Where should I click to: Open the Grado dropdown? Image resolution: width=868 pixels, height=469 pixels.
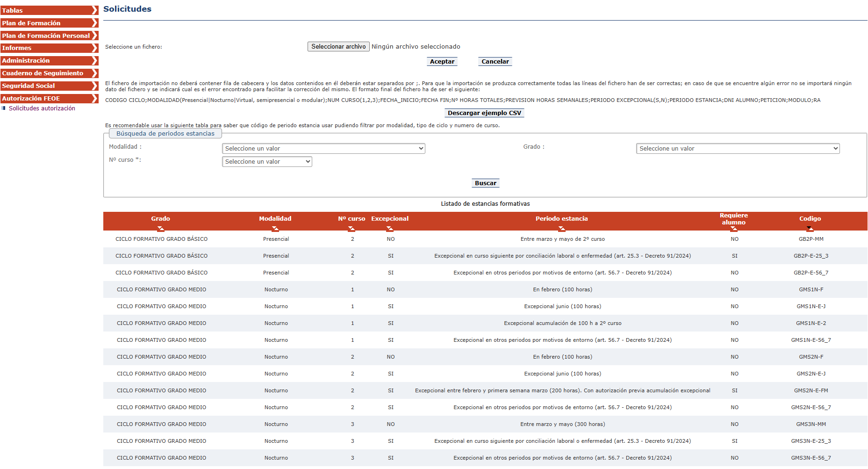(x=738, y=149)
